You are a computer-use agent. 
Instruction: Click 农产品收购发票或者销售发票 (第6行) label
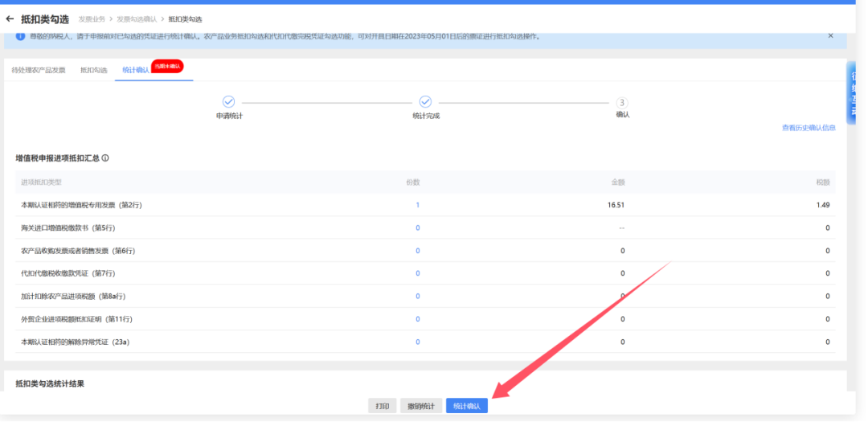(x=78, y=251)
